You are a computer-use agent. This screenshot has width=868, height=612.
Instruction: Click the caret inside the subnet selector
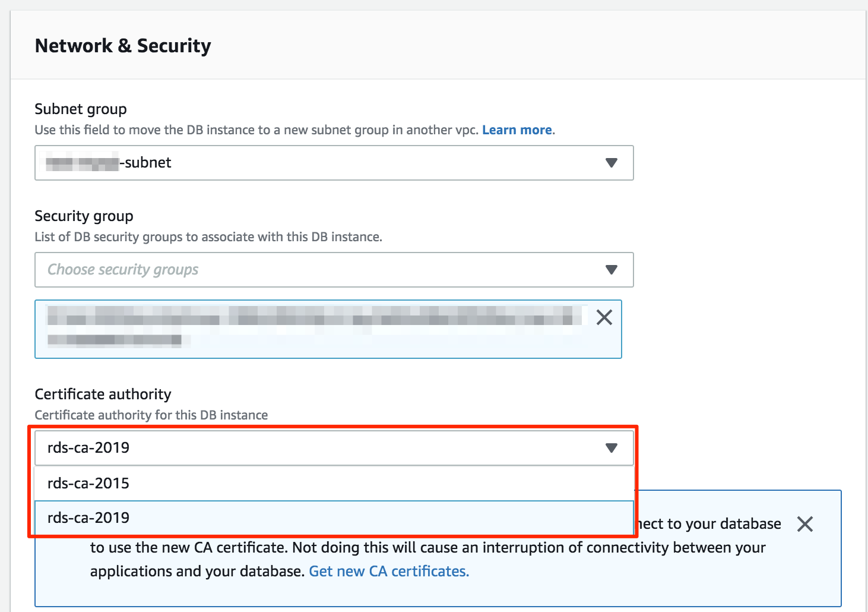[612, 163]
